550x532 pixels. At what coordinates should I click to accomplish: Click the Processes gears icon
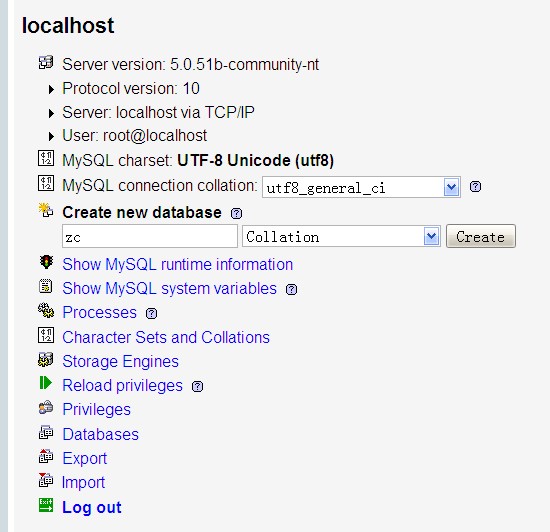pyautogui.click(x=46, y=310)
